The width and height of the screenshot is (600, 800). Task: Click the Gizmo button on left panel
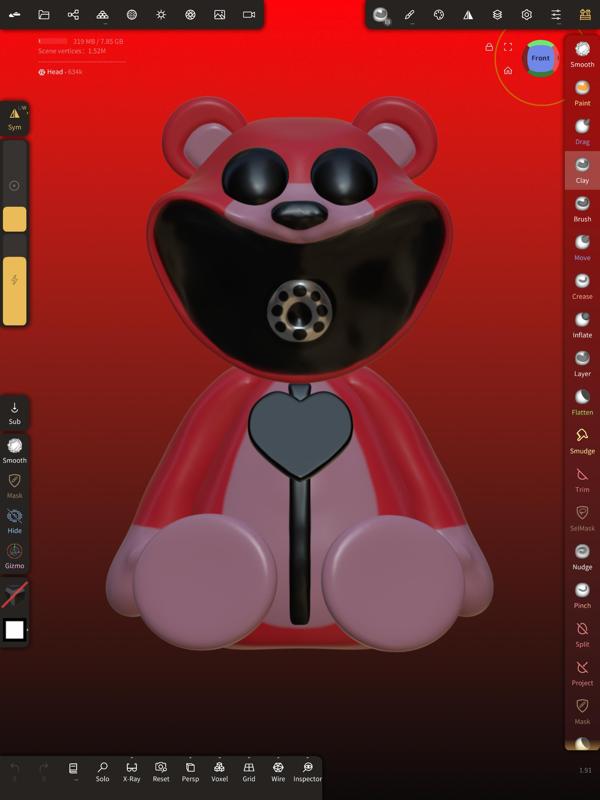14,556
